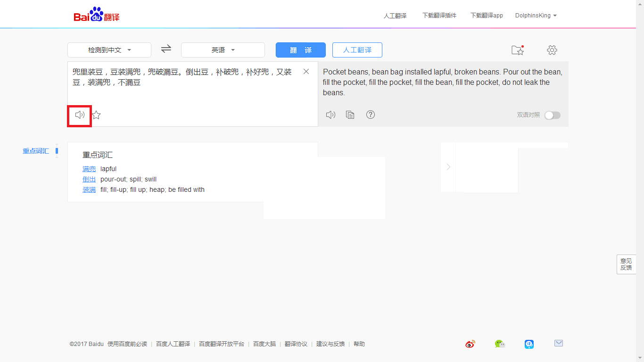Click ©2017 Baidu copyright text
Image resolution: width=644 pixels, height=362 pixels.
(x=86, y=344)
